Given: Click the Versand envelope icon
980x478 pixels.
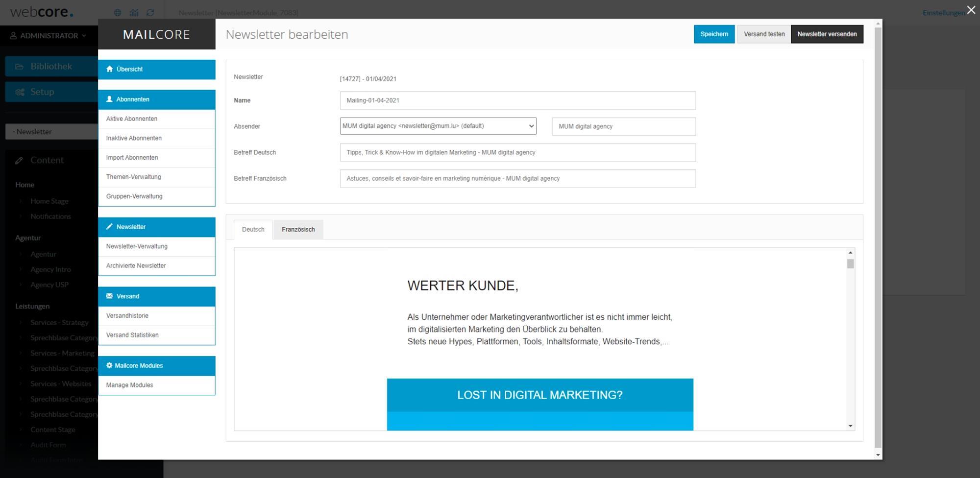Looking at the screenshot, I should tap(109, 296).
